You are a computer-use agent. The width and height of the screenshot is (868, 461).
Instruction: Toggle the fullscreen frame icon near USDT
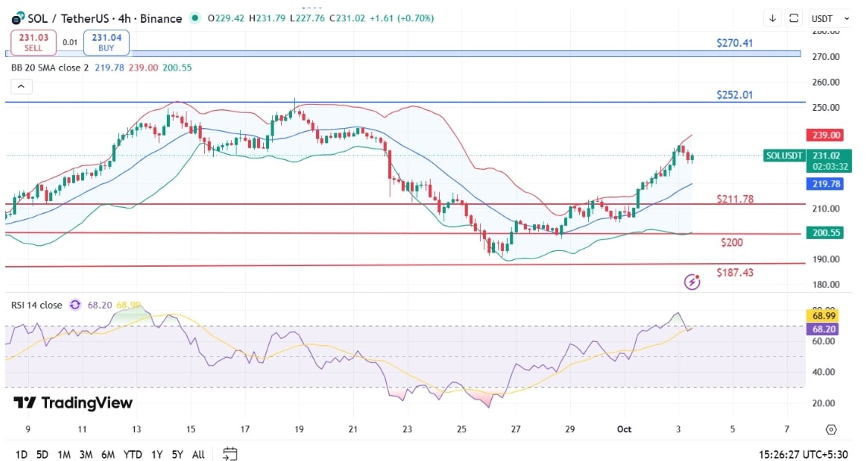794,18
